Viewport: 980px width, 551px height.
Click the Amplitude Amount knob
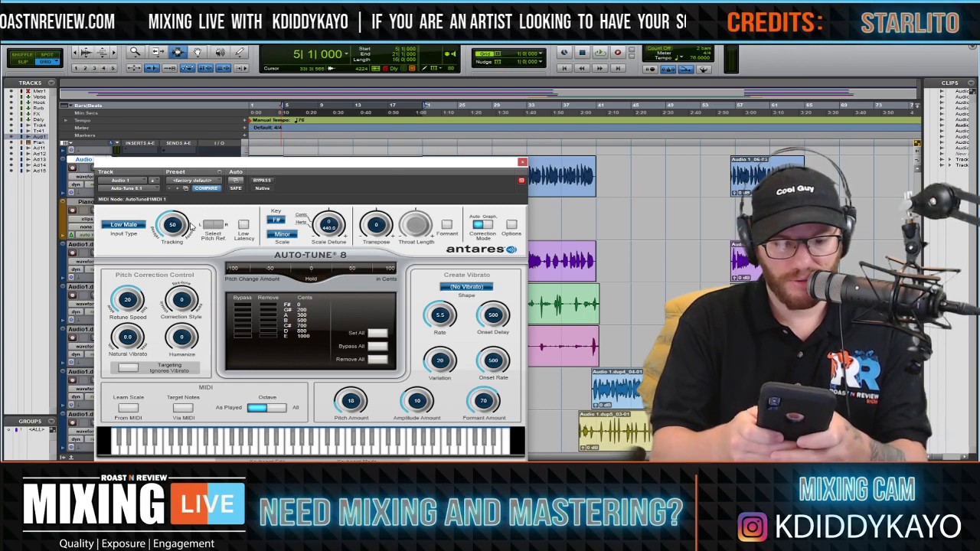[x=417, y=400]
